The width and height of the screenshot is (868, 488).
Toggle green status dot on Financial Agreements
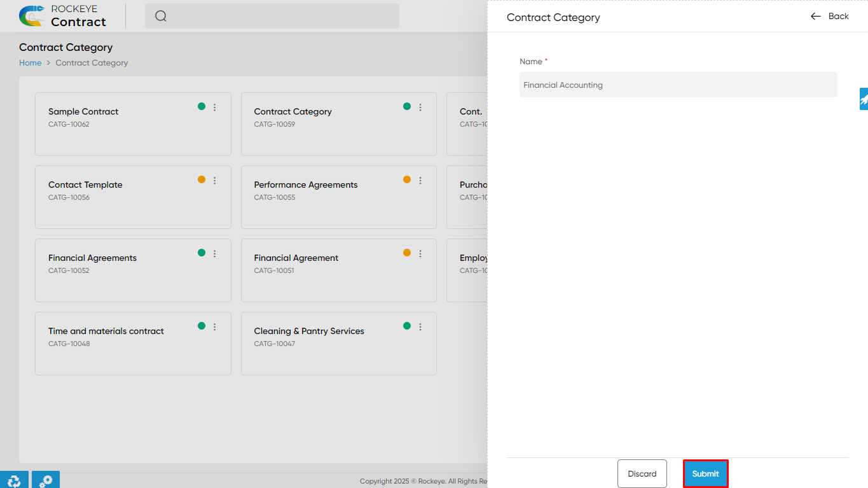coord(202,253)
